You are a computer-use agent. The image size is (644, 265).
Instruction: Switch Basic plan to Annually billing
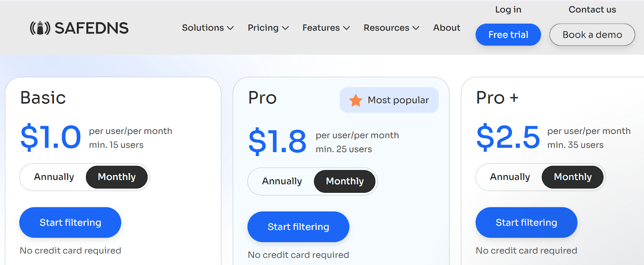(54, 177)
